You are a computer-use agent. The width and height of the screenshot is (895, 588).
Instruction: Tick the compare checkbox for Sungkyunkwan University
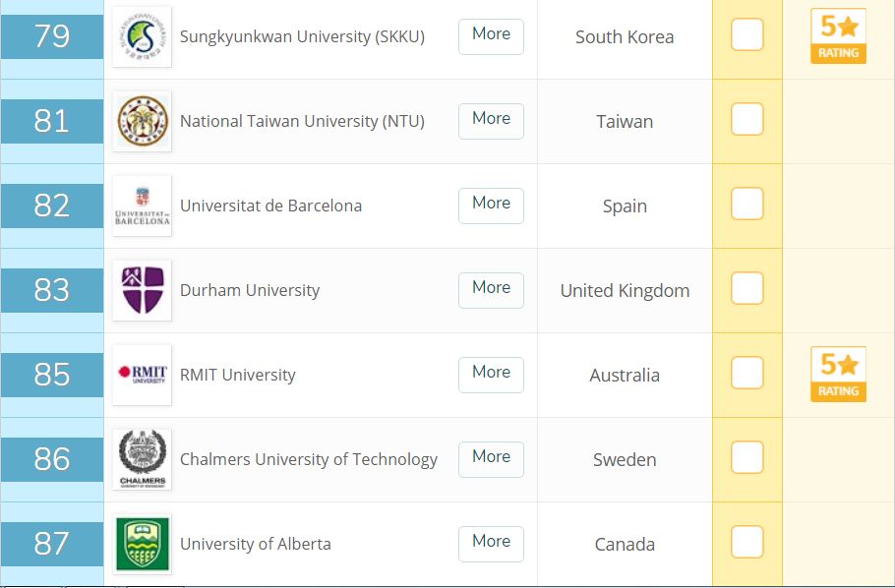(x=747, y=34)
